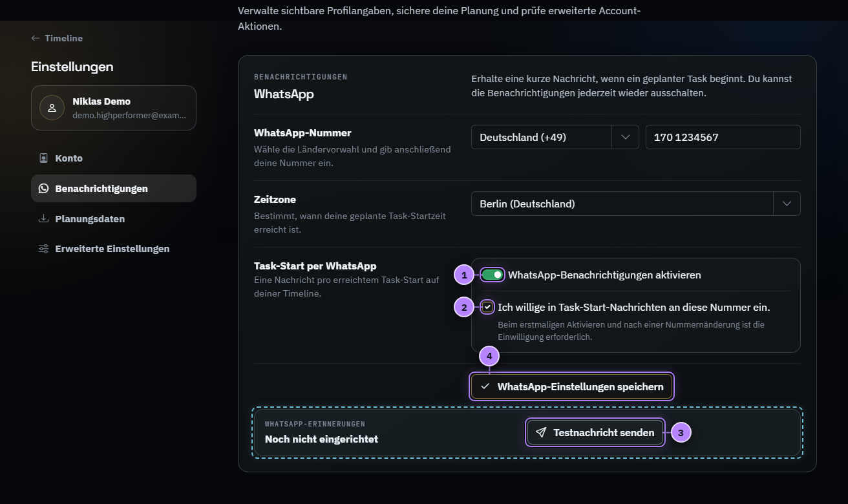848x504 pixels.
Task: Open the Berlin (Deutschland) timezone dropdown
Action: point(636,204)
